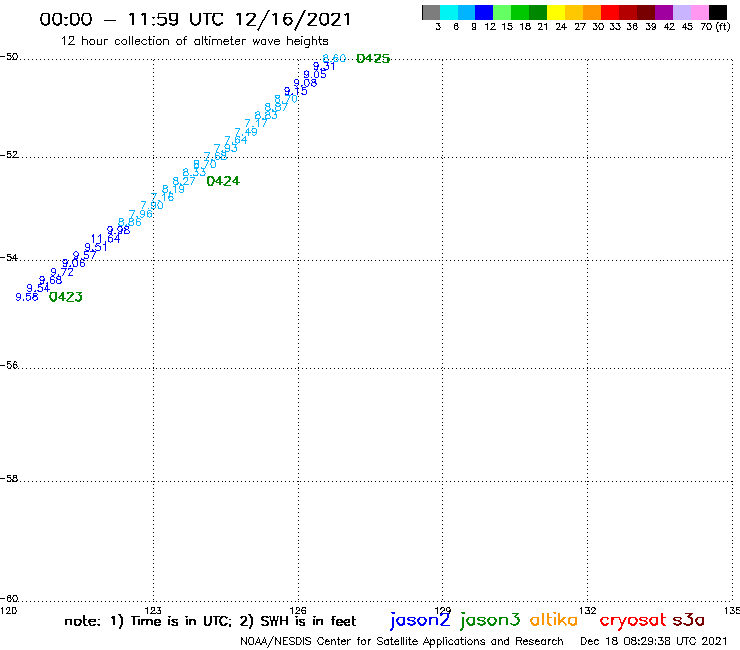Image resolution: width=740 pixels, height=650 pixels.
Task: Click the note about UTC time and SWH
Action: 210,621
